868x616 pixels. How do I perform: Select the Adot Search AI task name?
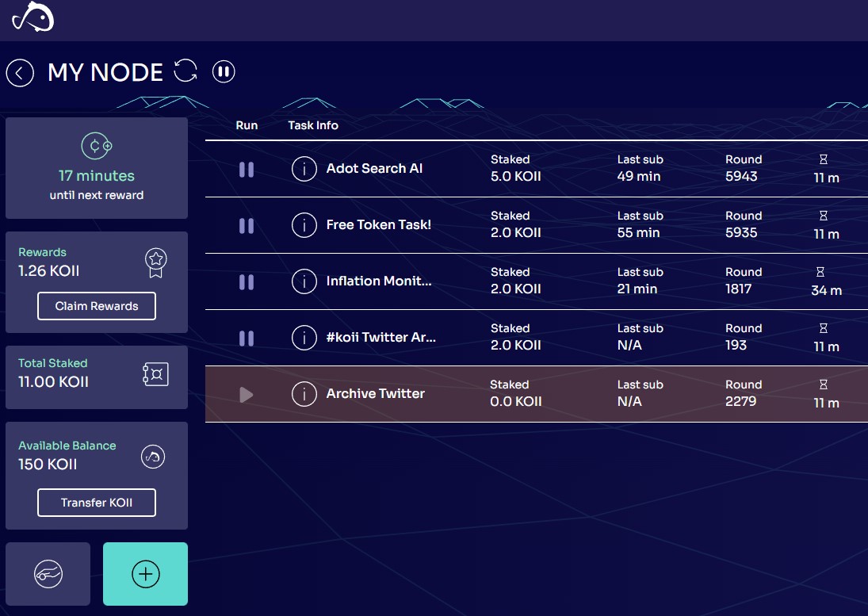tap(374, 168)
